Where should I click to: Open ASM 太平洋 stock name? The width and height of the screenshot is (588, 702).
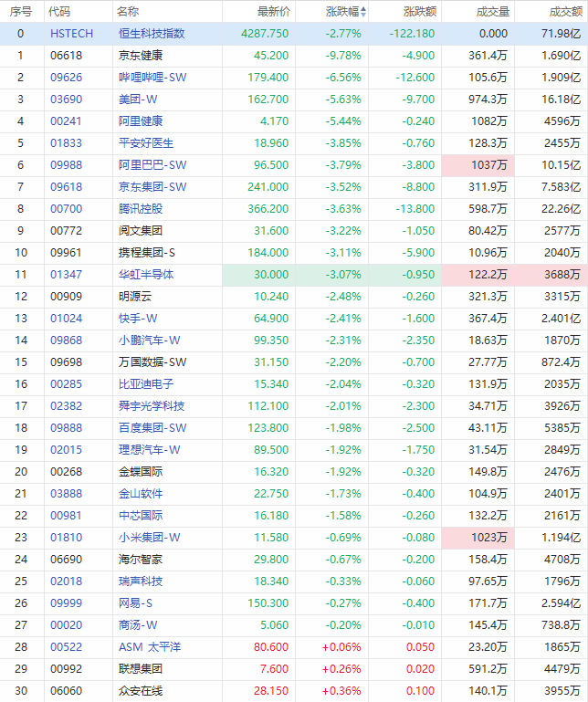pyautogui.click(x=150, y=647)
